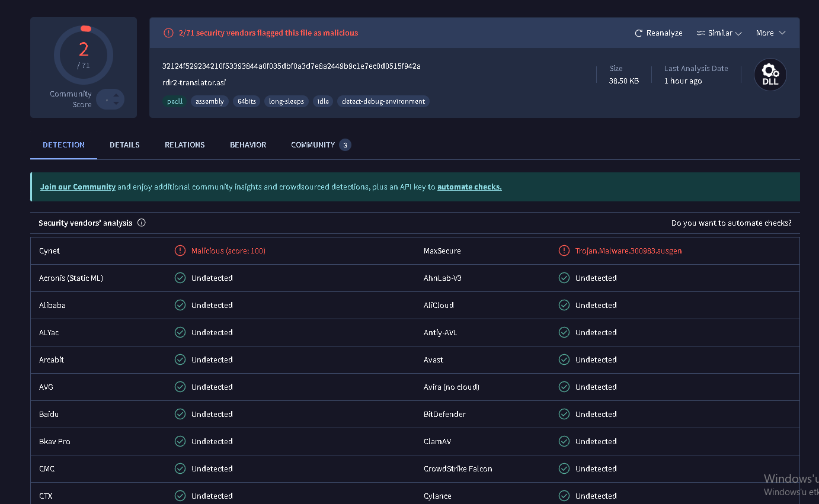Switch to the DETECTION tab
The width and height of the screenshot is (819, 504).
click(64, 145)
